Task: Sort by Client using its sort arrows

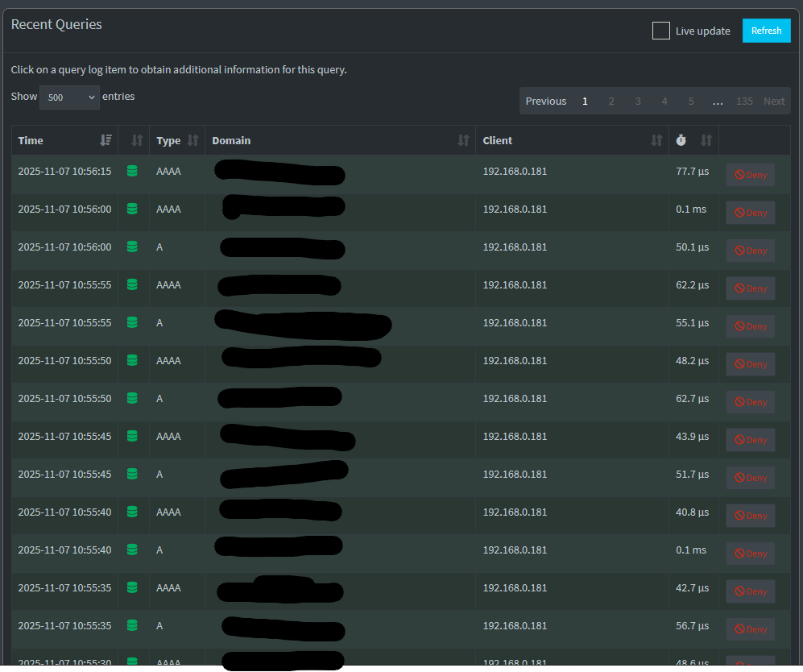Action: tap(656, 140)
